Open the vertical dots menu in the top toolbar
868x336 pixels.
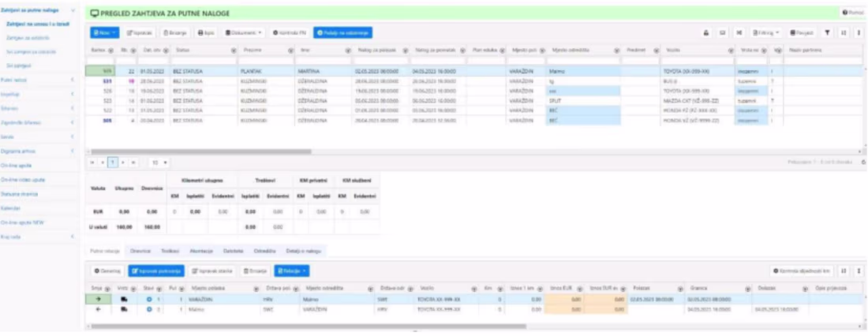click(859, 33)
